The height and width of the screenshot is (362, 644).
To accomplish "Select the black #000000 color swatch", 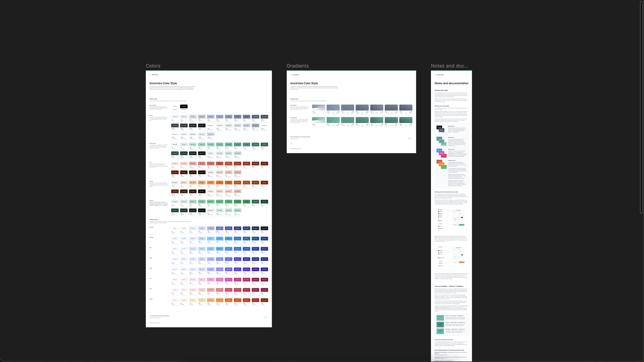I will click(184, 107).
